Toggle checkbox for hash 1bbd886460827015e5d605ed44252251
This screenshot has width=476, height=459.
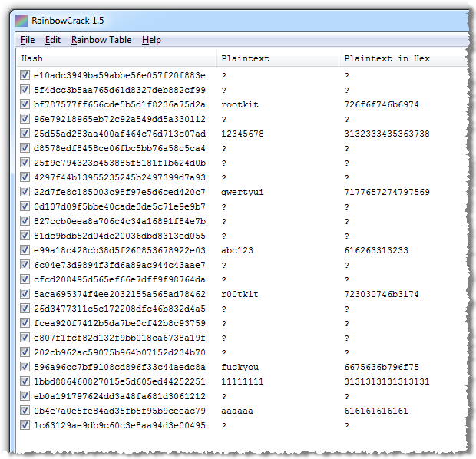pyautogui.click(x=25, y=381)
